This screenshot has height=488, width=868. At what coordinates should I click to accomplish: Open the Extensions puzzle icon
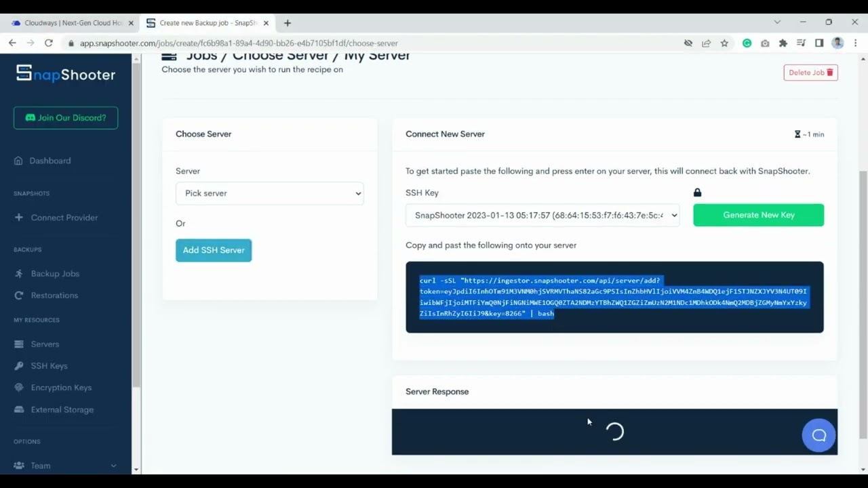[x=783, y=43]
